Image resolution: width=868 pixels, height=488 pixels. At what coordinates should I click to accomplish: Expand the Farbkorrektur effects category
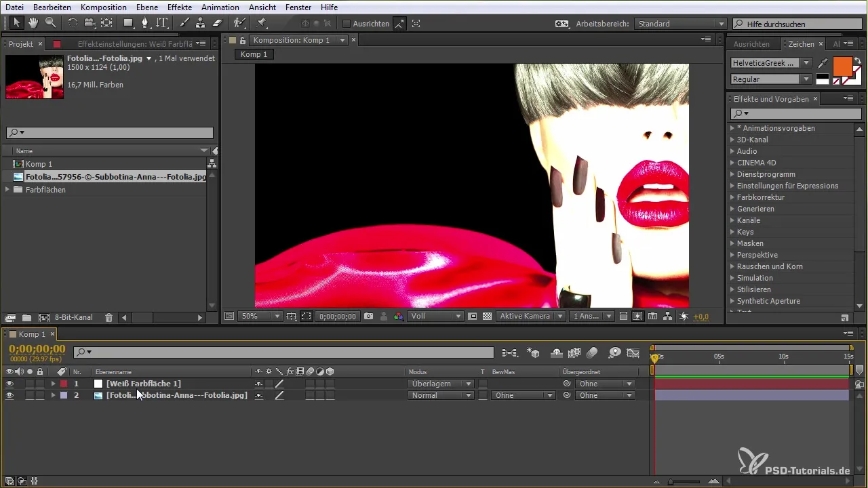point(732,197)
